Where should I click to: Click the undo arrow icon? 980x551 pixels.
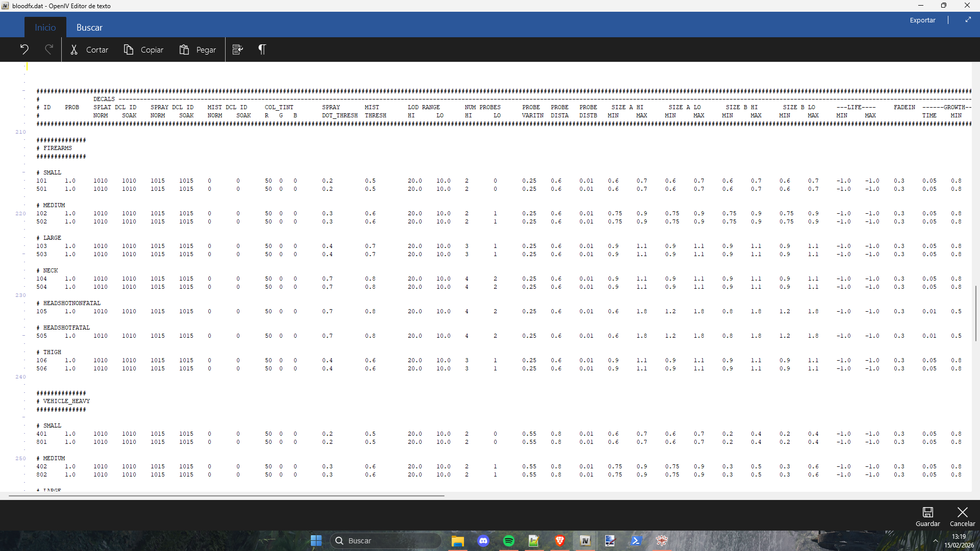pyautogui.click(x=24, y=49)
